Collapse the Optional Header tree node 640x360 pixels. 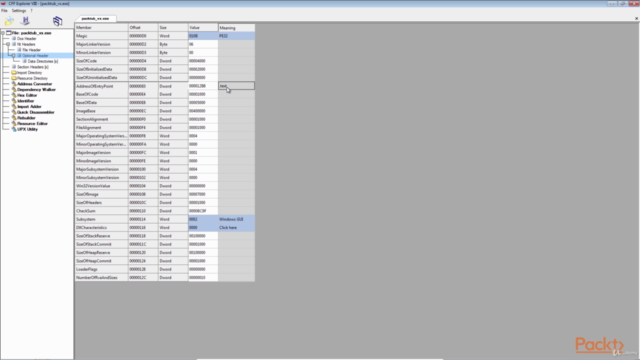pos(13,56)
